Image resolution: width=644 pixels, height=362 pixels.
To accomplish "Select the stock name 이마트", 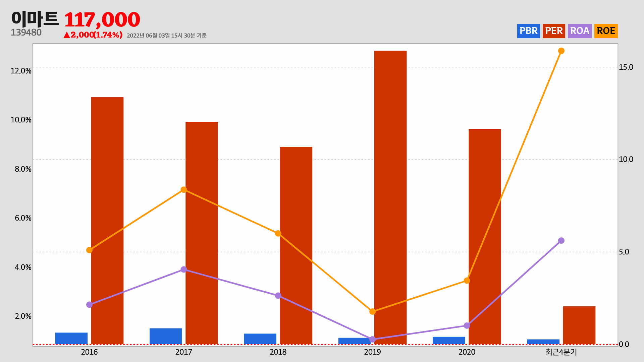I will (35, 19).
